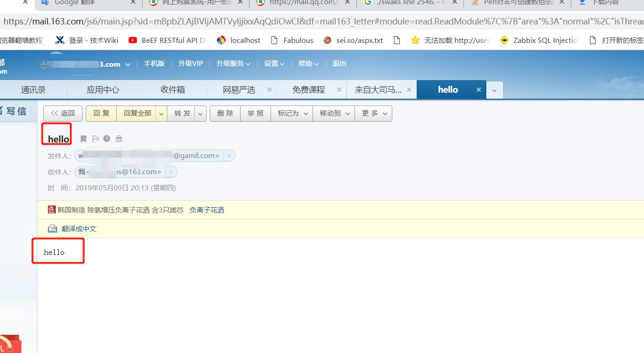Open the 无法加载 http://user bookmark
Image resolution: width=644 pixels, height=353 pixels.
[449, 40]
